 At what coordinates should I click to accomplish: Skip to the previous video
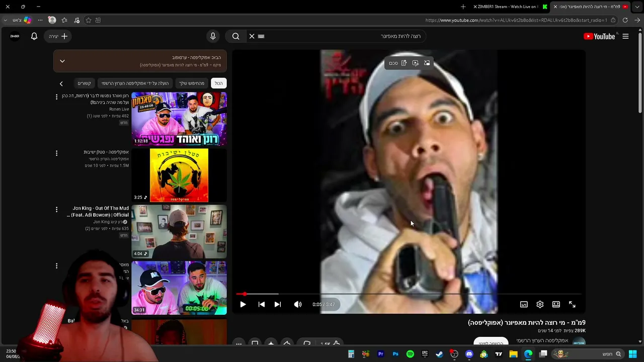coord(261,304)
